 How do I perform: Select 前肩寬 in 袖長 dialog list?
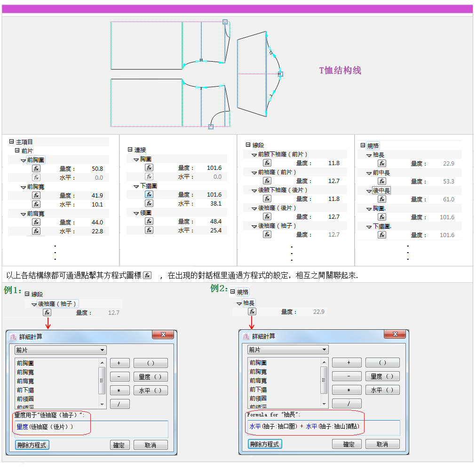pyautogui.click(x=258, y=381)
